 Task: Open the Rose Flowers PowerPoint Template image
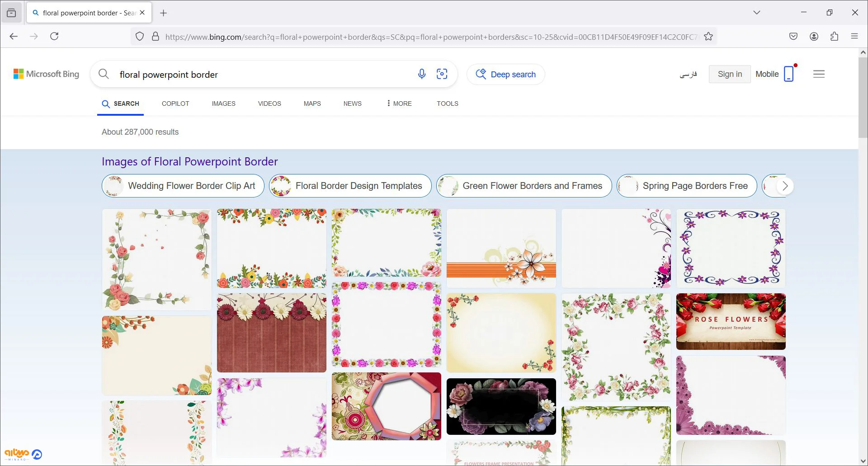(731, 321)
